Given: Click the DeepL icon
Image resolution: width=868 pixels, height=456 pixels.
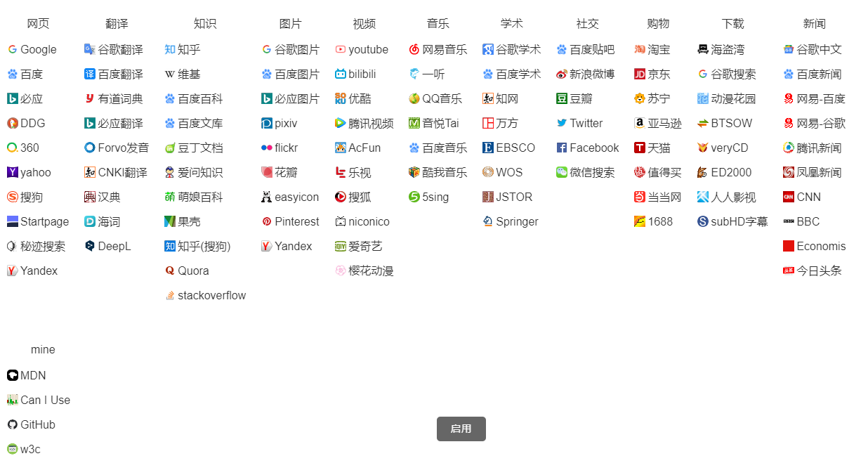Looking at the screenshot, I should click(90, 247).
